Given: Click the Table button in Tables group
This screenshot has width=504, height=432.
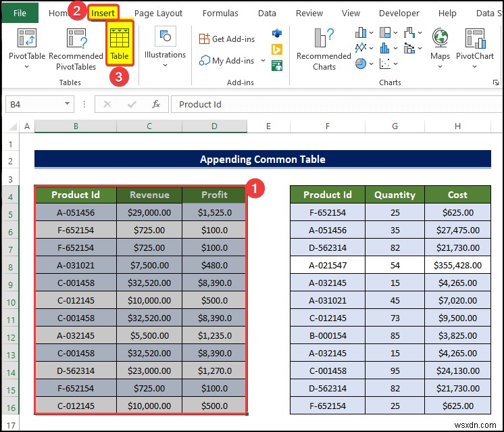Looking at the screenshot, I should coord(120,44).
